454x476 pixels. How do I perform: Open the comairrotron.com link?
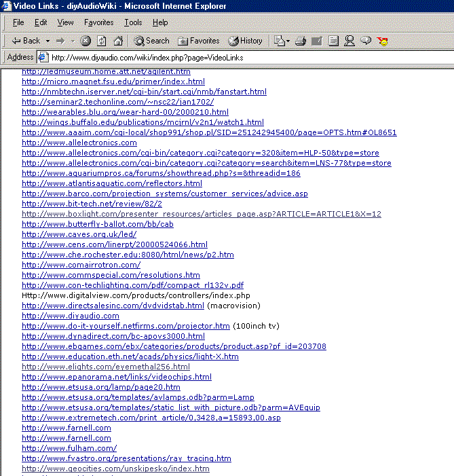[81, 265]
